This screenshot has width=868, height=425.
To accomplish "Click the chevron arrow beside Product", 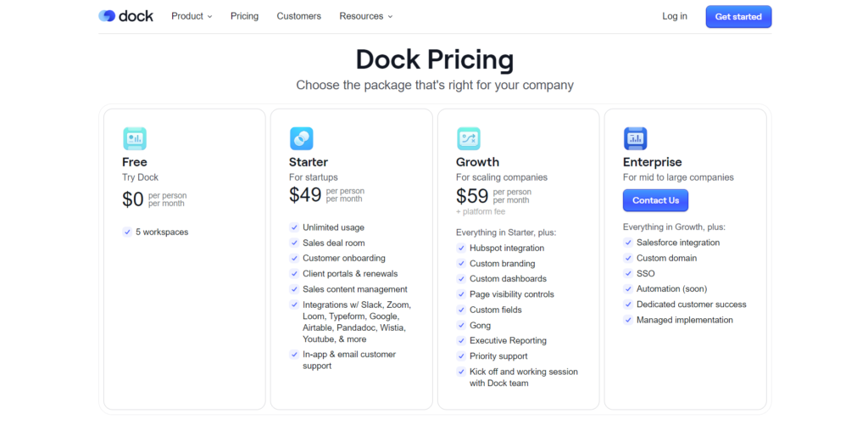I will pyautogui.click(x=209, y=17).
